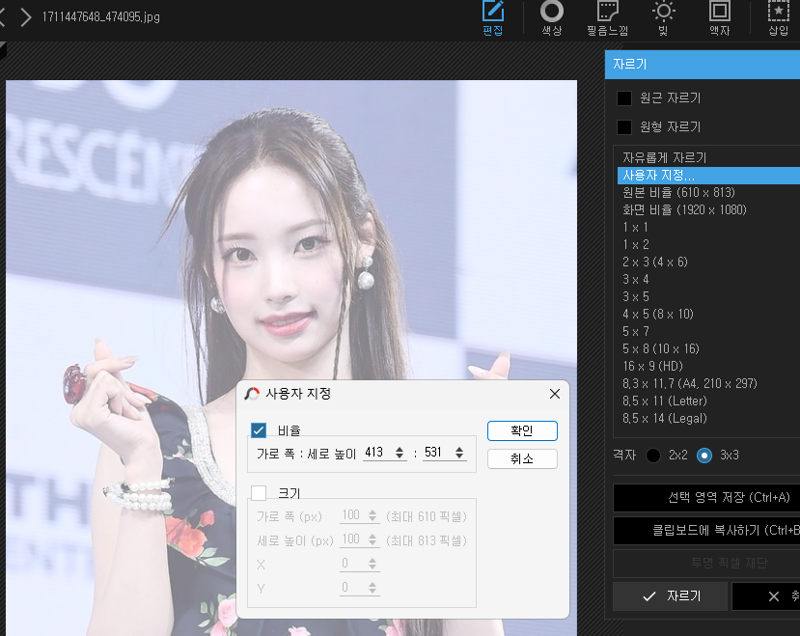This screenshot has height=636, width=800.
Task: Open the 삽입 (Insert) tool icon
Action: pyautogui.click(x=779, y=18)
